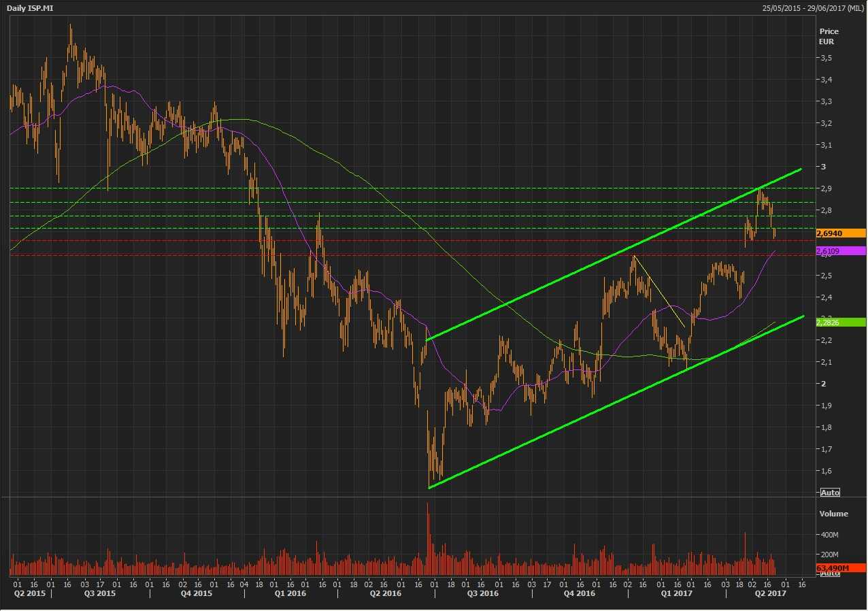Click the 1,8 price axis label
868x611 pixels.
point(825,427)
